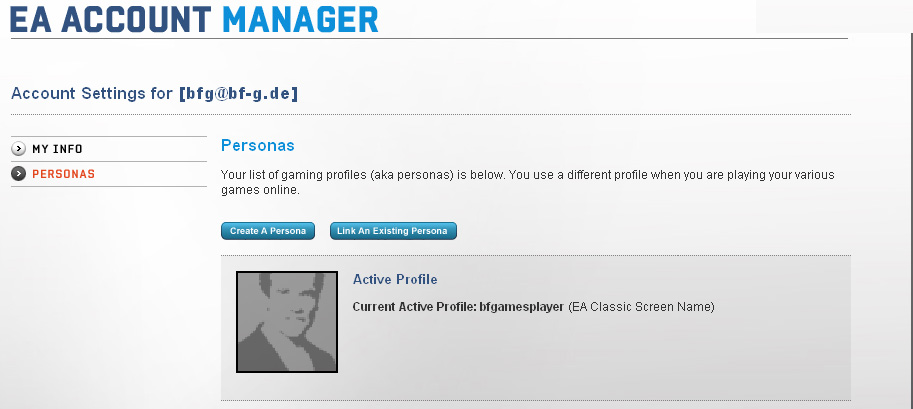Click the blue Personas section heading

click(258, 146)
